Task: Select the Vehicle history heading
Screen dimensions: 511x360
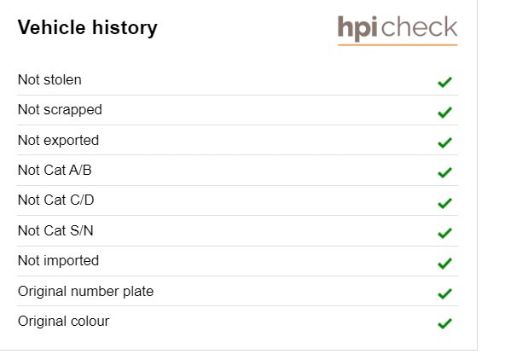Action: [x=88, y=28]
